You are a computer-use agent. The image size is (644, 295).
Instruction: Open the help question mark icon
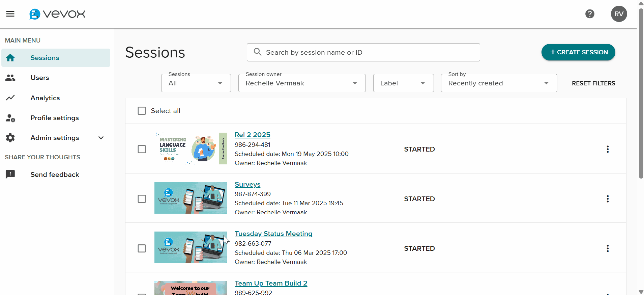click(590, 14)
